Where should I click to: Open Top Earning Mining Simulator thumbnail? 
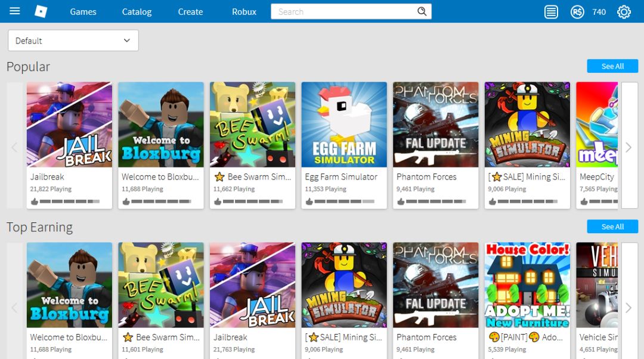[x=344, y=285]
